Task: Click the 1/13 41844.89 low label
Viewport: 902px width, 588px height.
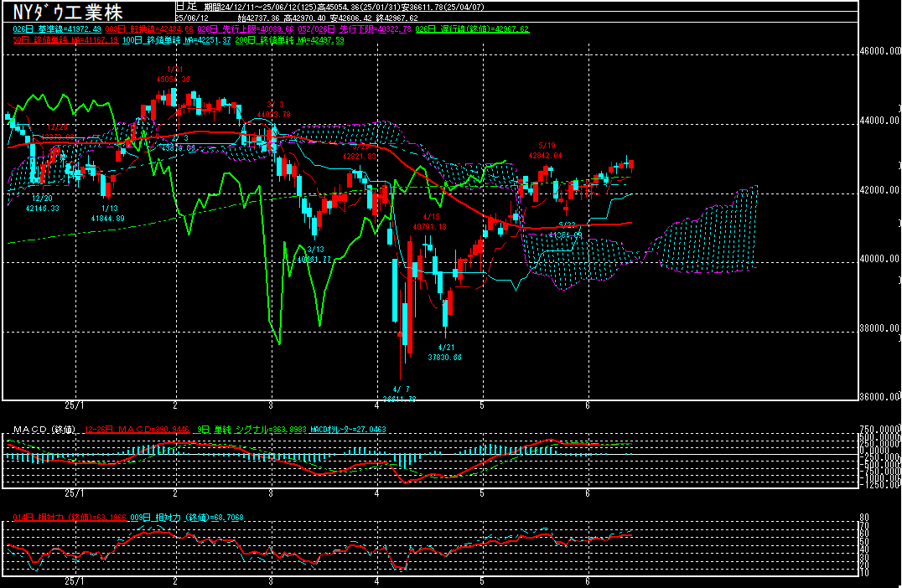Action: click(x=107, y=214)
